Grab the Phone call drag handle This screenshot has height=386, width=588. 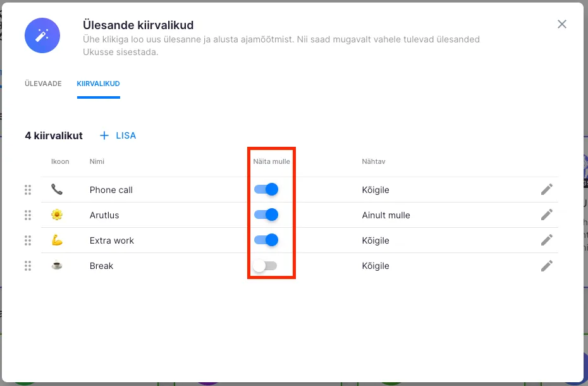(28, 190)
